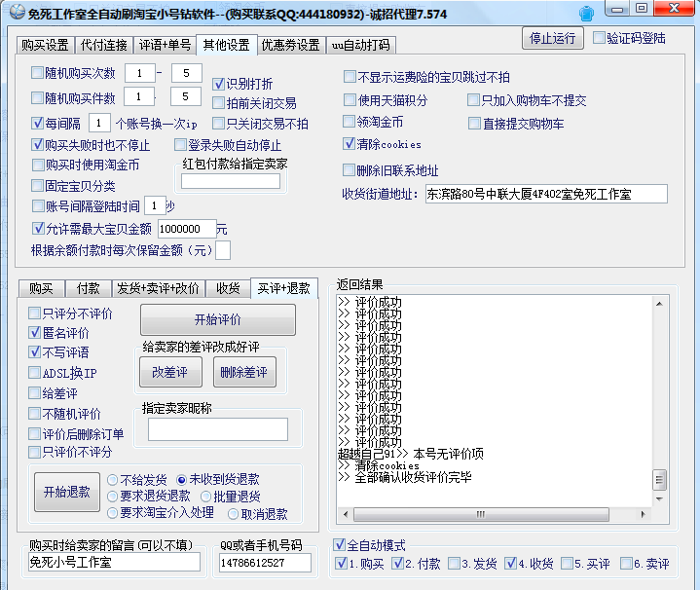
Task: Enable 领淘金币 checkbox
Action: click(x=349, y=121)
